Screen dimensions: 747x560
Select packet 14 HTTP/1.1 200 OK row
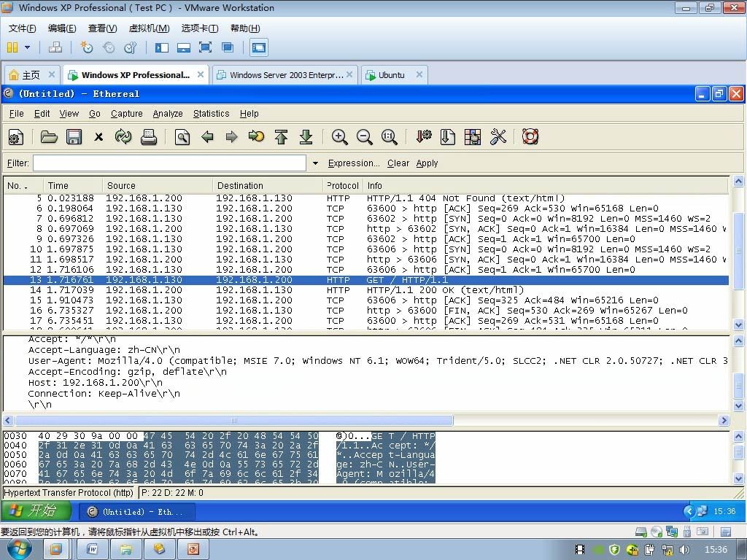pos(366,290)
